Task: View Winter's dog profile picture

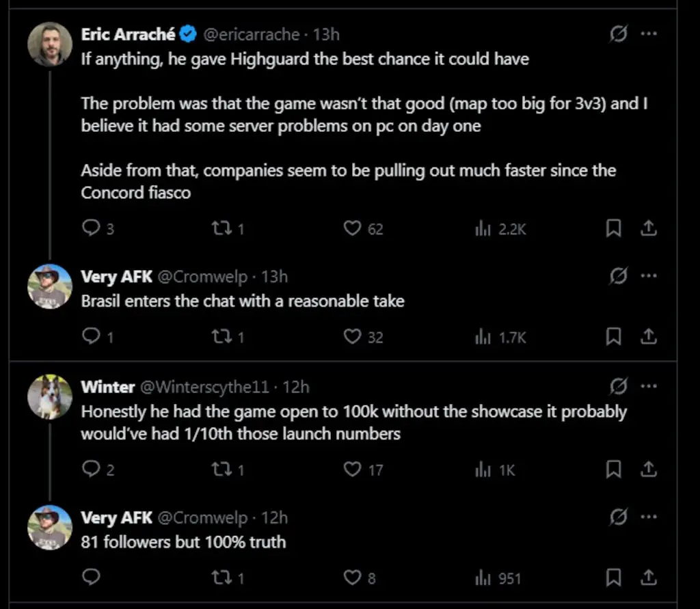Action: pyautogui.click(x=49, y=397)
